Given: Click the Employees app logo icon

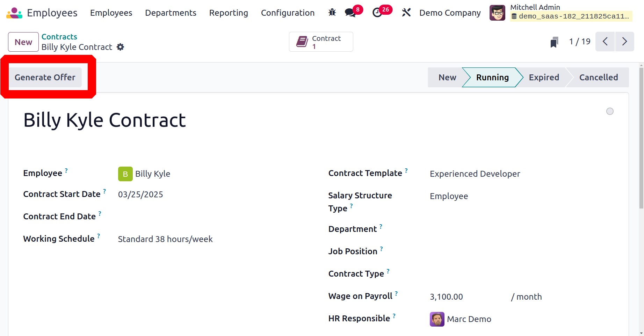Looking at the screenshot, I should (x=14, y=13).
